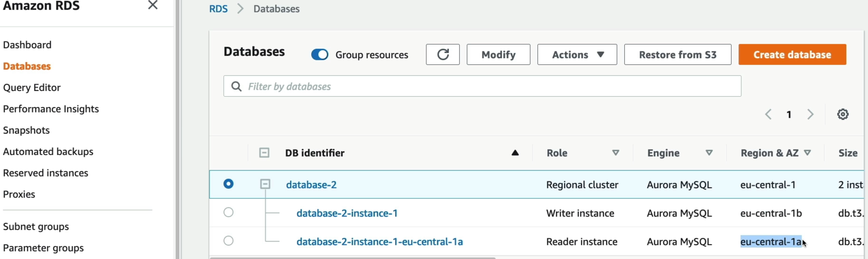
Task: Click Aurora MySQL engine in Writer instance row
Action: [679, 213]
